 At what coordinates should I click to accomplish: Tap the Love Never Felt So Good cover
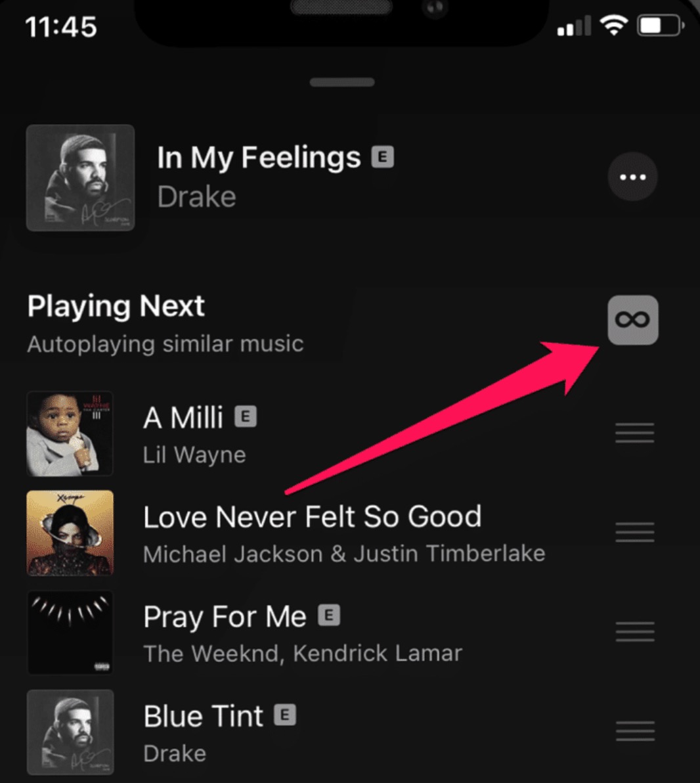point(70,533)
